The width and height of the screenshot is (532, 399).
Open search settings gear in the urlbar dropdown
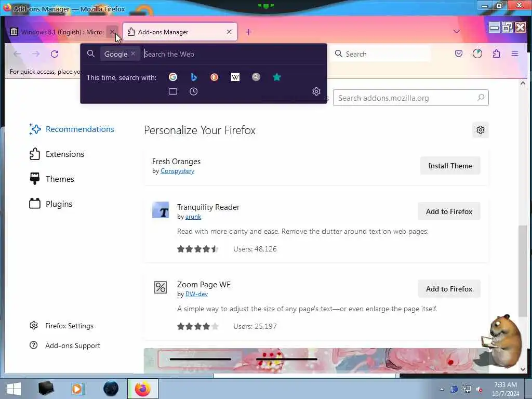click(316, 91)
